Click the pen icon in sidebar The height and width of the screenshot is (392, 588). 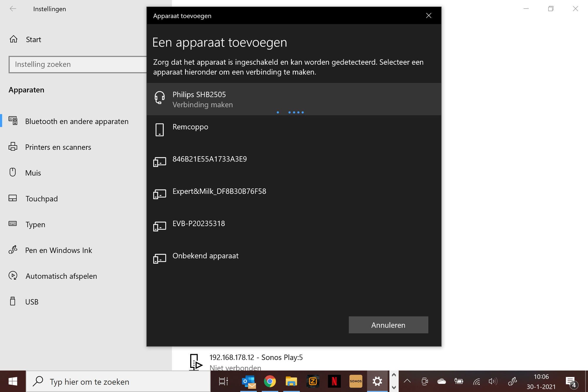13,250
